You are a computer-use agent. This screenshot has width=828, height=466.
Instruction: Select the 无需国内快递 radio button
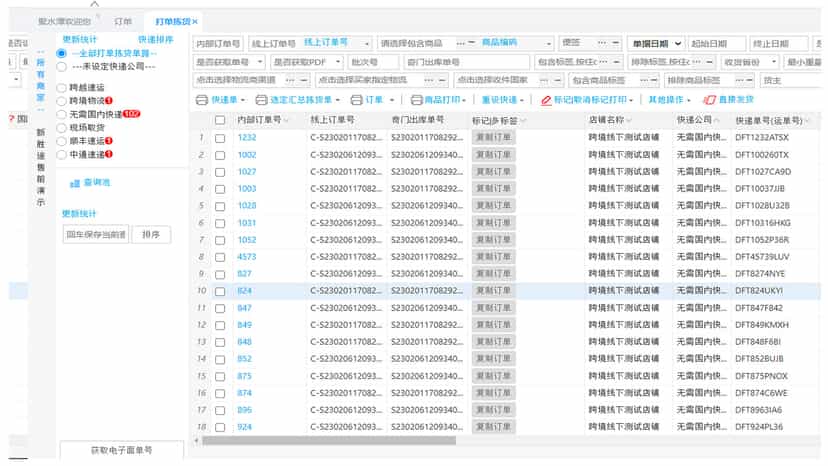click(62, 115)
